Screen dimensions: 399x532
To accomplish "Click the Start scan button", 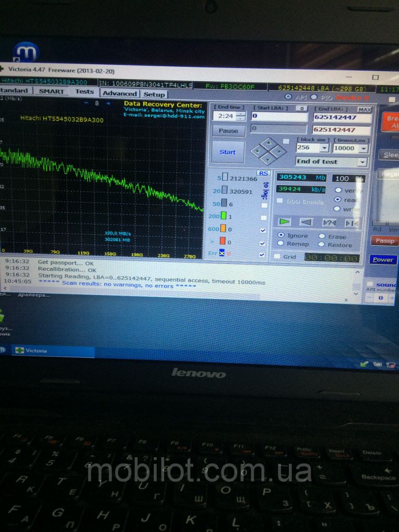I will coord(228,152).
